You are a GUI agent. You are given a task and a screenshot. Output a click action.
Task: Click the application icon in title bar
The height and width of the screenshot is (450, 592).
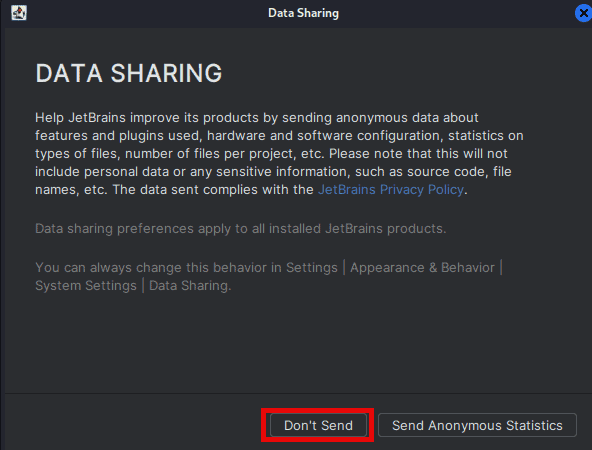click(19, 13)
